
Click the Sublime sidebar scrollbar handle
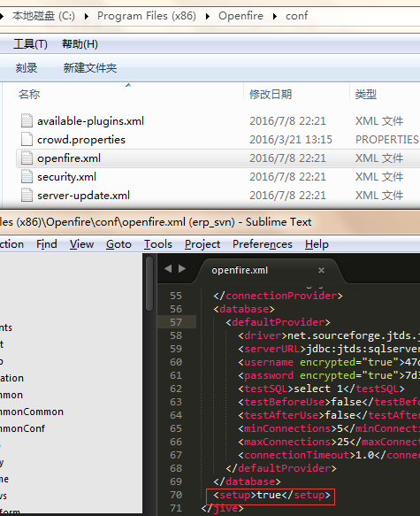coord(149,283)
